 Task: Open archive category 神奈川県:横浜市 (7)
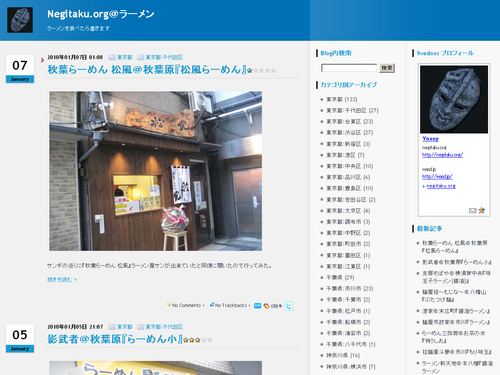[351, 367]
